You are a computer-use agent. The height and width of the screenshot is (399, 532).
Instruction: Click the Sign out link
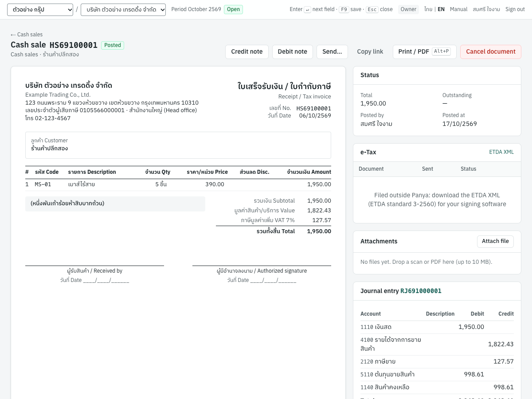click(x=515, y=9)
